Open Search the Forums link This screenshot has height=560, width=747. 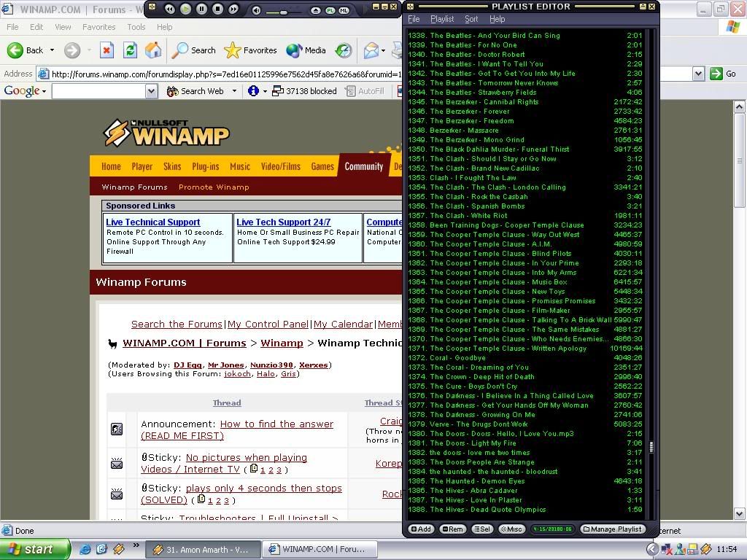click(177, 324)
